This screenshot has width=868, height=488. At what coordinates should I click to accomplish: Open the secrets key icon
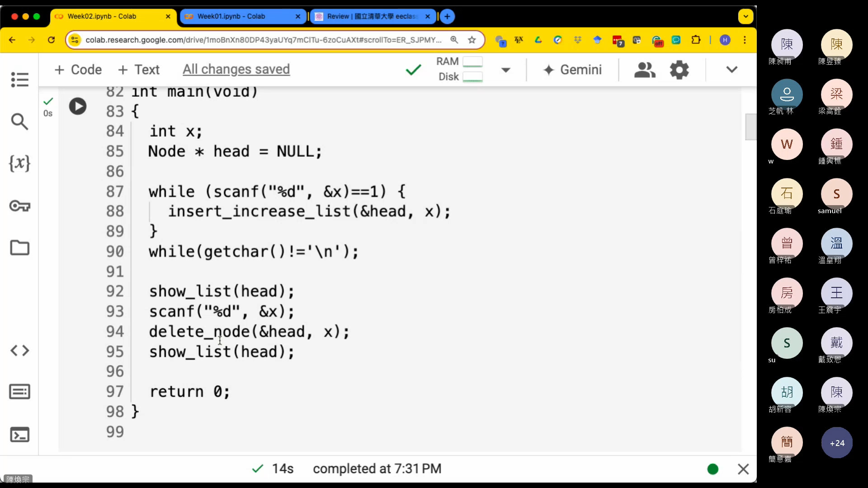19,206
